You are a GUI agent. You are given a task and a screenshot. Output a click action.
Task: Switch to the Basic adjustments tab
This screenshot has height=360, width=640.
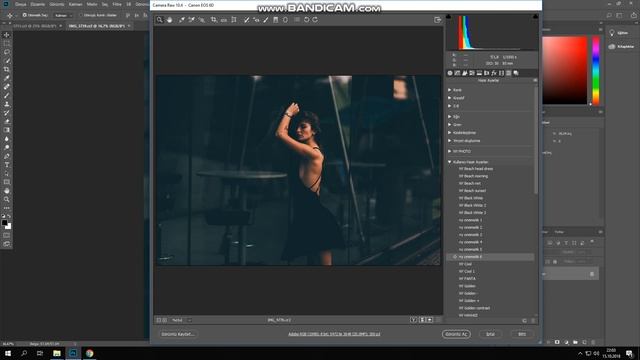(x=450, y=73)
